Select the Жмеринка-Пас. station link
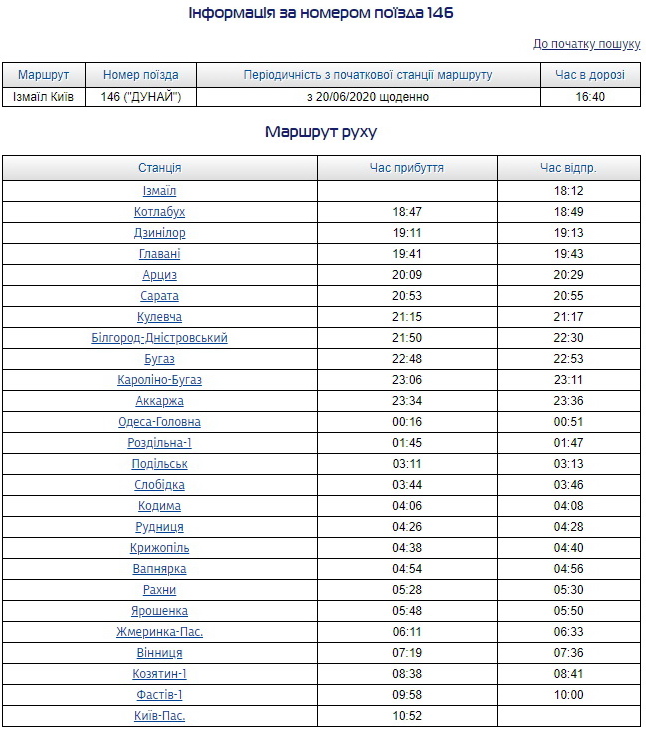646x733 pixels. (160, 632)
